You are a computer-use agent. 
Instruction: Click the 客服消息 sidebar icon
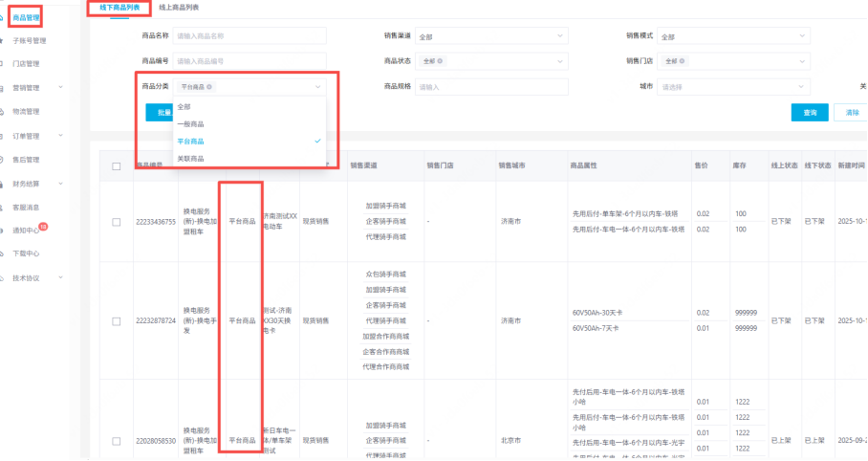(6, 207)
